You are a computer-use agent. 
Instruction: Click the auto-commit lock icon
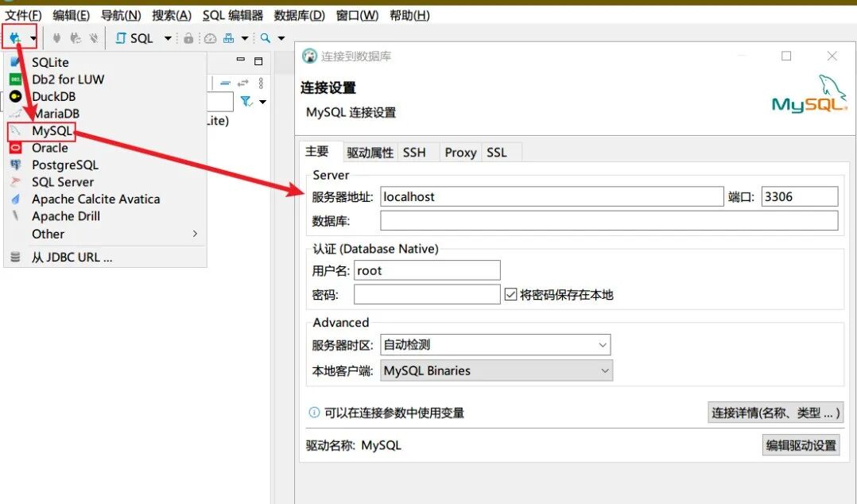coord(188,37)
